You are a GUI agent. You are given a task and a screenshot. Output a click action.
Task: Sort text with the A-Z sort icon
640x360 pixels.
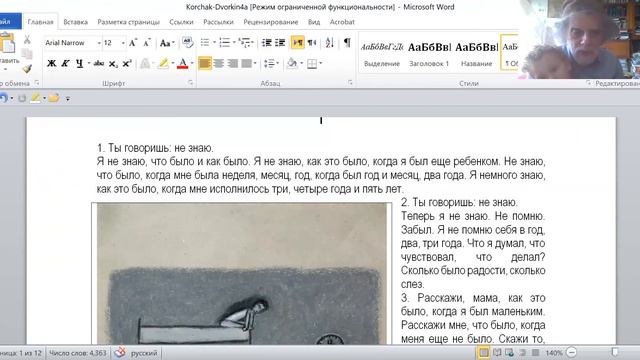pos(330,42)
